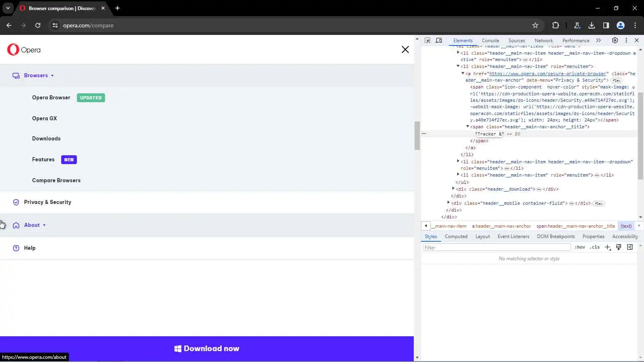Focus the styles Filter field
The height and width of the screenshot is (362, 644).
pos(497,247)
